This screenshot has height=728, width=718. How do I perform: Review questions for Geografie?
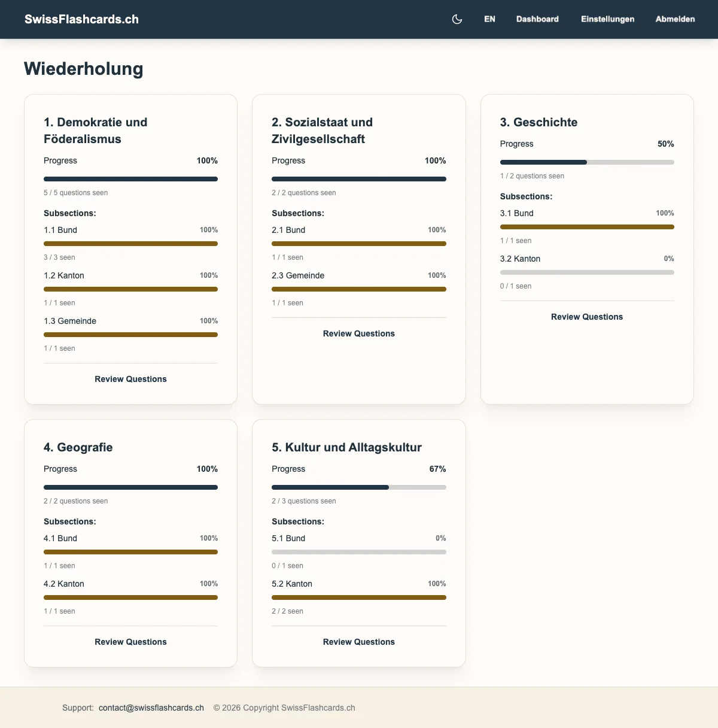click(130, 641)
